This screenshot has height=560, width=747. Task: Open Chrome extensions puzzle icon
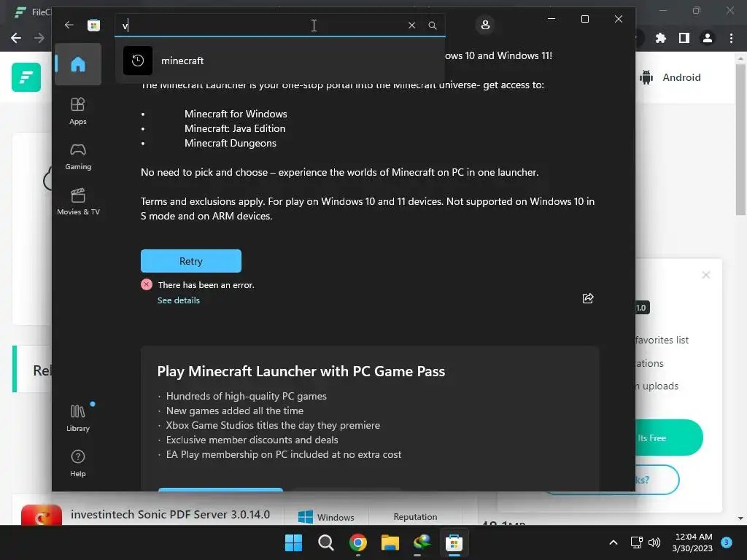pos(661,38)
